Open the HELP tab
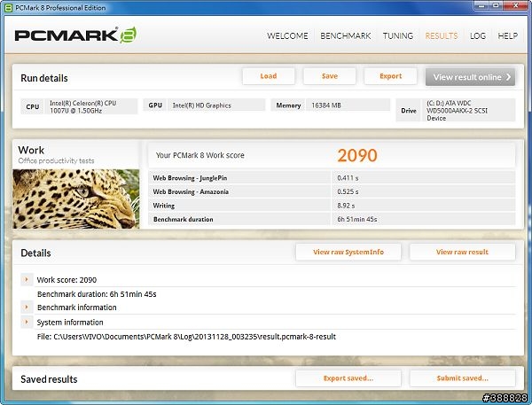 coord(507,35)
